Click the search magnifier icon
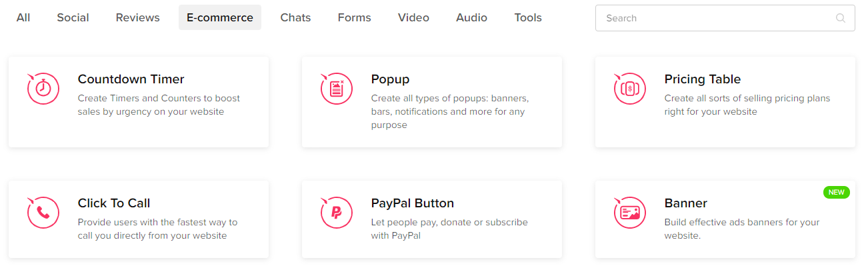The image size is (868, 268). pyautogui.click(x=841, y=18)
